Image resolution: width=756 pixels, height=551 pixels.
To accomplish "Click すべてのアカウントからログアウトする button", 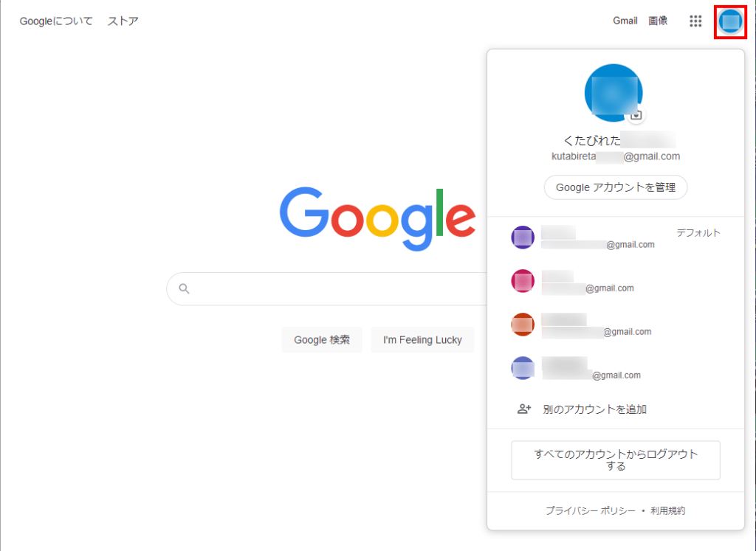I will (616, 460).
